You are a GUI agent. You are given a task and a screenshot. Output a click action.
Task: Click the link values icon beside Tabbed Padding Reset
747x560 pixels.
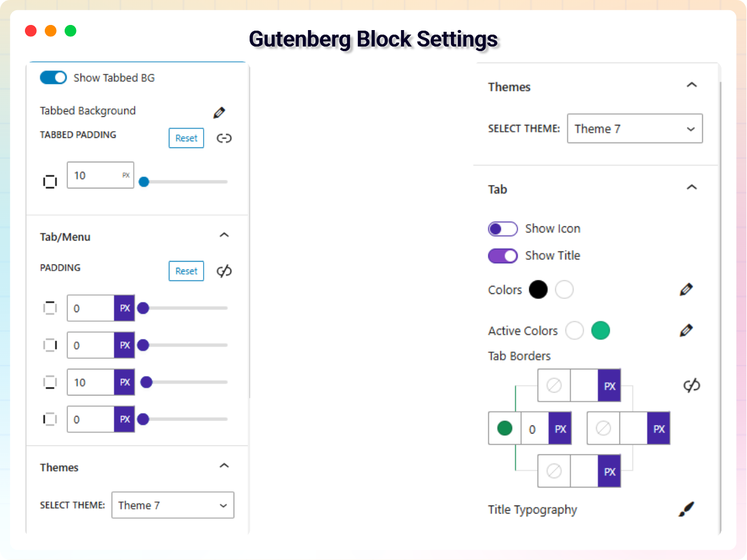tap(224, 138)
